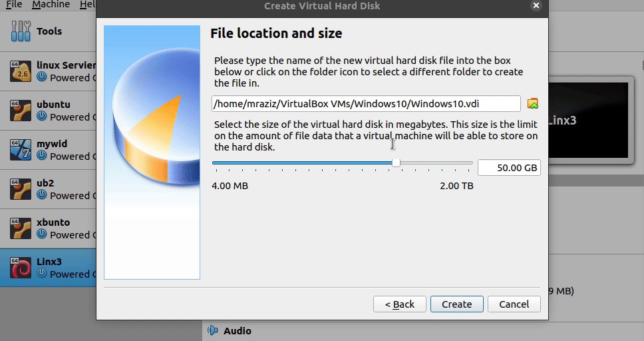Select the xbunto VM name text
Screen dimensions: 644x341
tap(53, 222)
